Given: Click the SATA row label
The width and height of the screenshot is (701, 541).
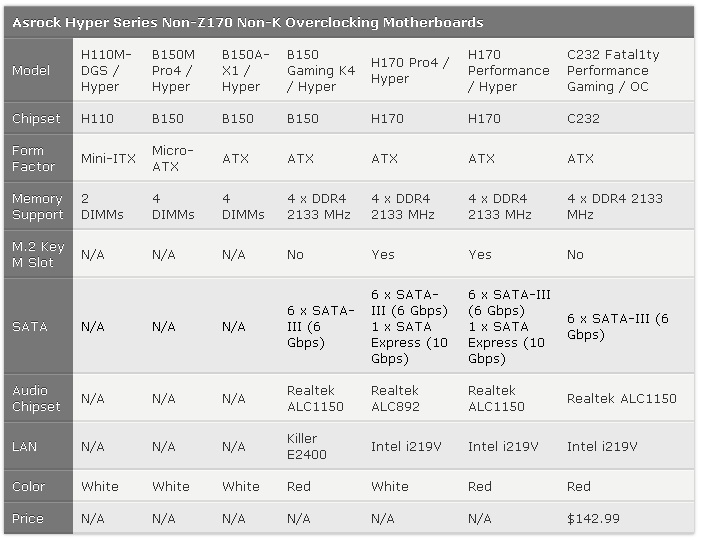Looking at the screenshot, I should (30, 326).
